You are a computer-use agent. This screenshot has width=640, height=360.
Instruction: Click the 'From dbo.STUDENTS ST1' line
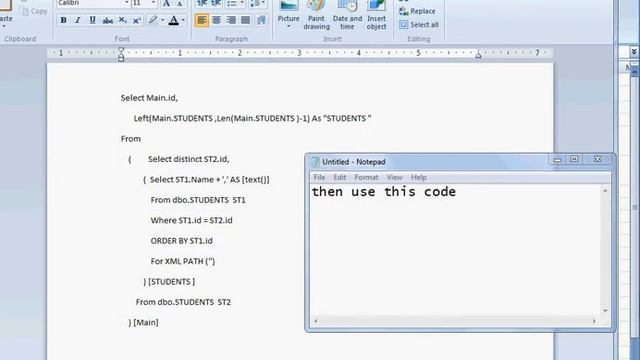198,200
